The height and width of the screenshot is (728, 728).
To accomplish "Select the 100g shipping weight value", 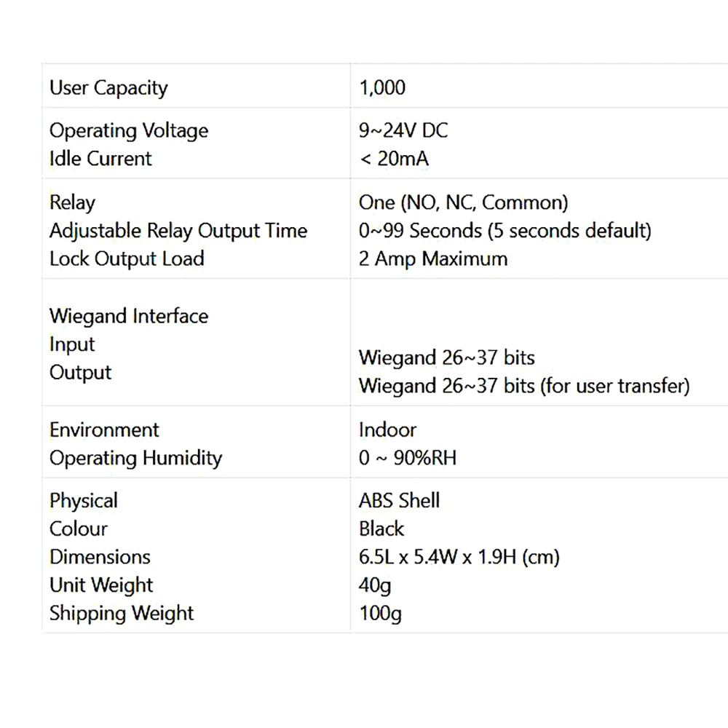I will (380, 614).
